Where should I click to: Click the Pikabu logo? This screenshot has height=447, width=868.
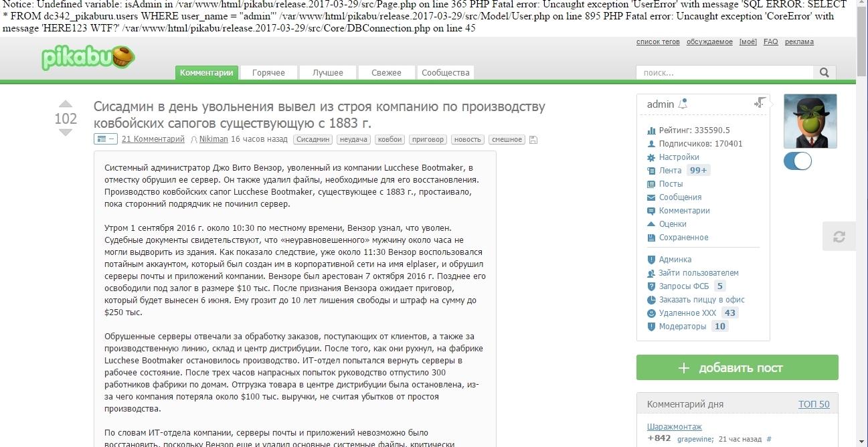(87, 58)
